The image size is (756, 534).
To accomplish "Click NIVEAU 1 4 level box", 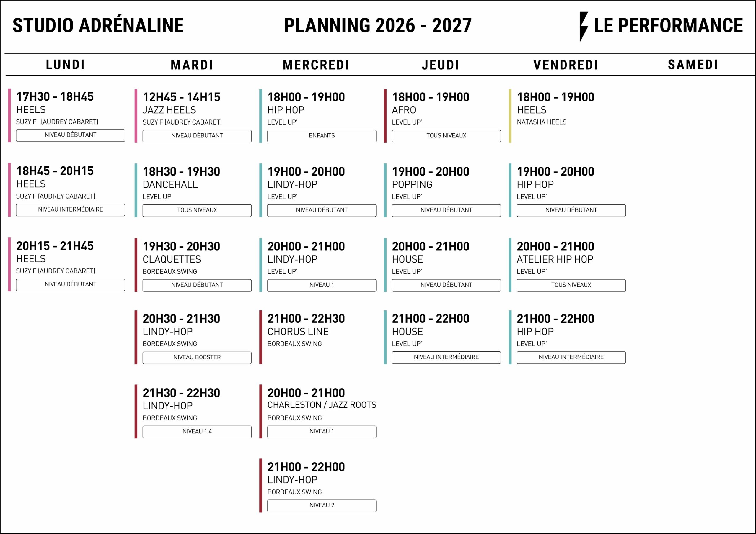I will click(x=197, y=432).
